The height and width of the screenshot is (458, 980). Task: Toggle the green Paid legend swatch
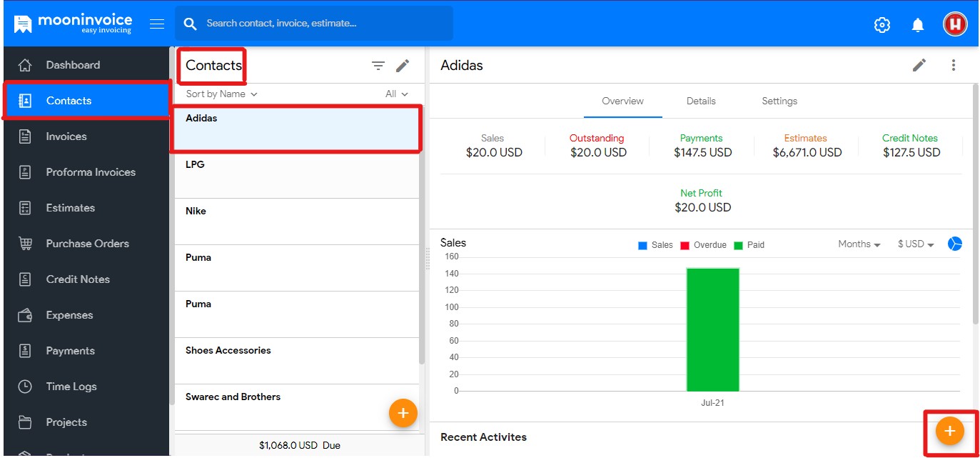[x=738, y=245]
